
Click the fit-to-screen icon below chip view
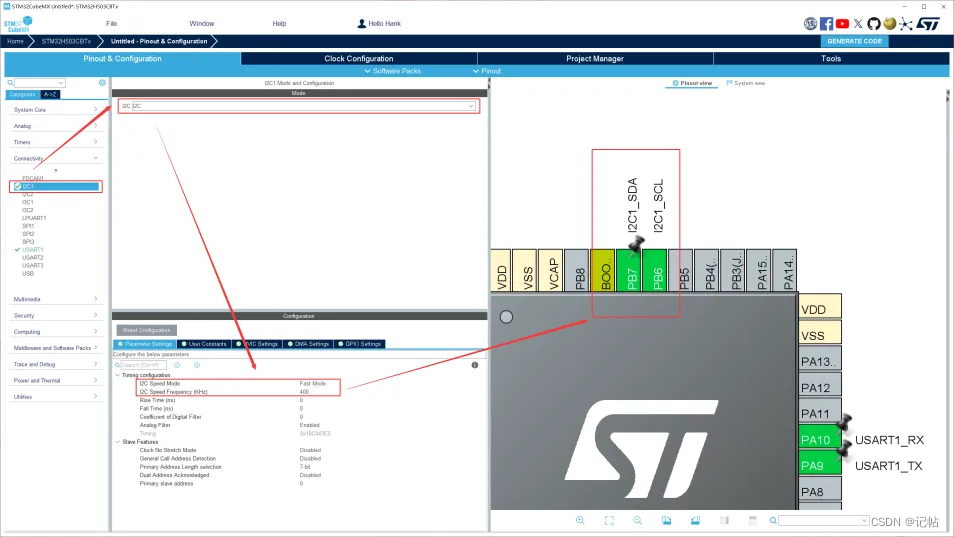(x=609, y=521)
